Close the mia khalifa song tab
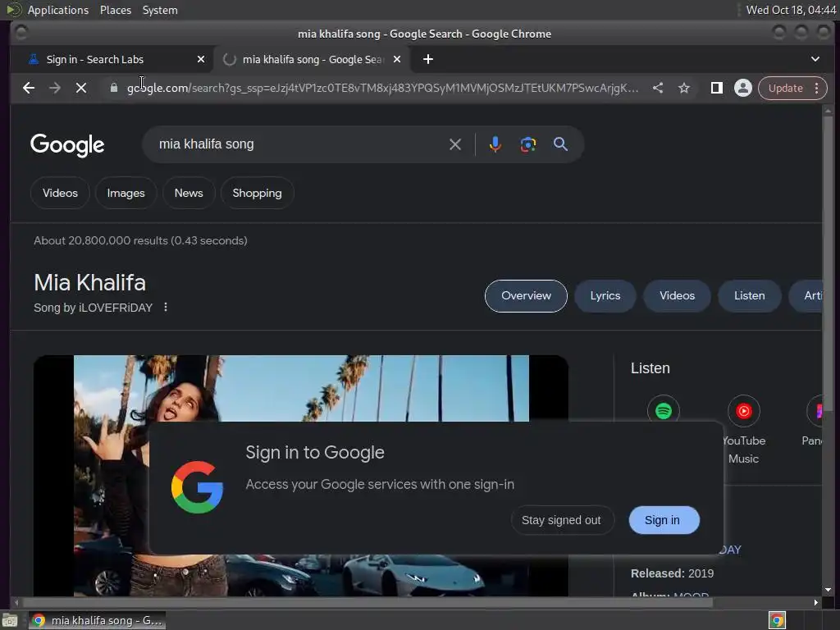Image resolution: width=840 pixels, height=630 pixels. click(x=397, y=59)
